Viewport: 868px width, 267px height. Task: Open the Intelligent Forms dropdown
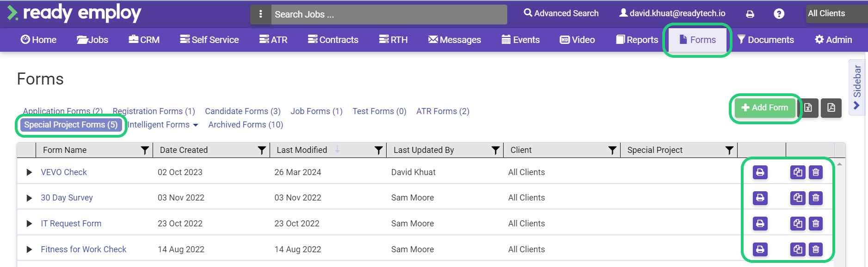(x=163, y=125)
